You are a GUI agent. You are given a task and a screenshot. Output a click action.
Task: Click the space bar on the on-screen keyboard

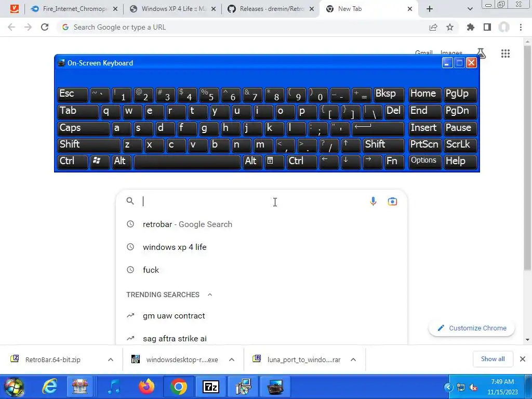pos(187,162)
